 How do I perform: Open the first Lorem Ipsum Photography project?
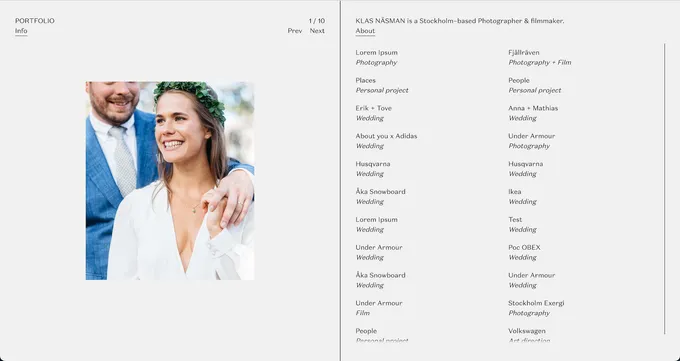376,57
